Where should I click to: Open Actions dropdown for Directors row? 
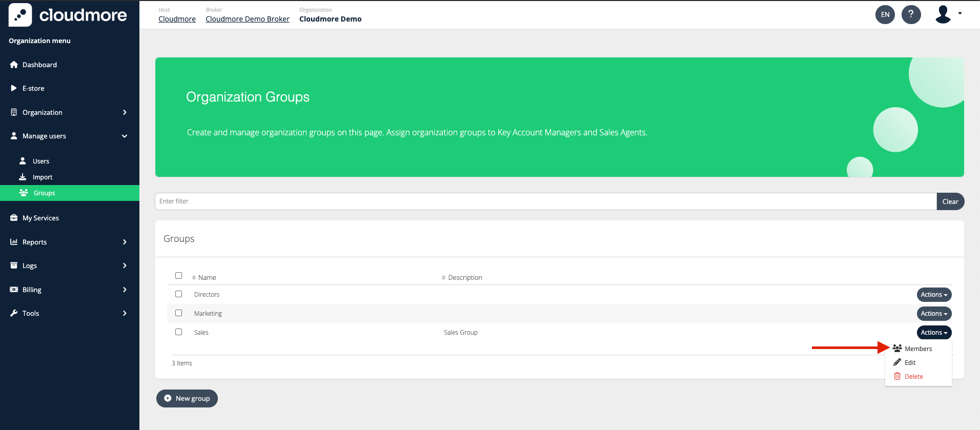coord(933,295)
